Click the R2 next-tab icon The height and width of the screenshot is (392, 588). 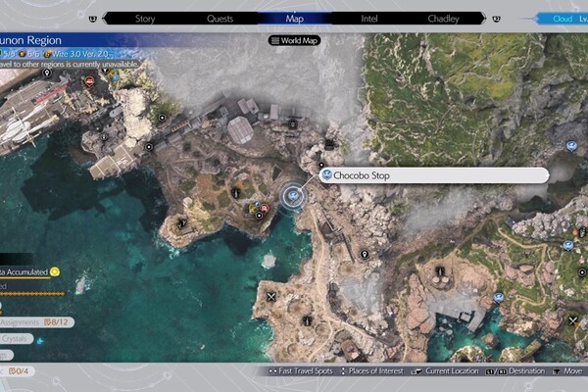(x=496, y=19)
